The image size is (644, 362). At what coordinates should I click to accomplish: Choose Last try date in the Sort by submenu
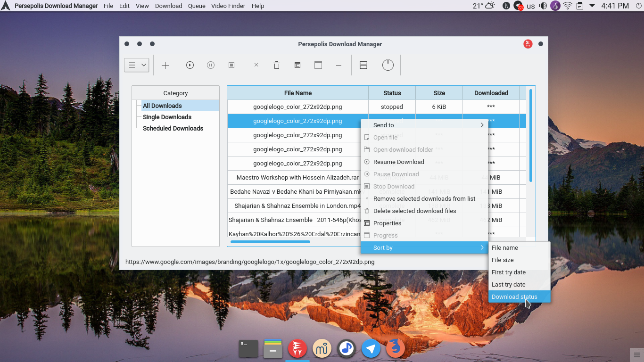519,284
